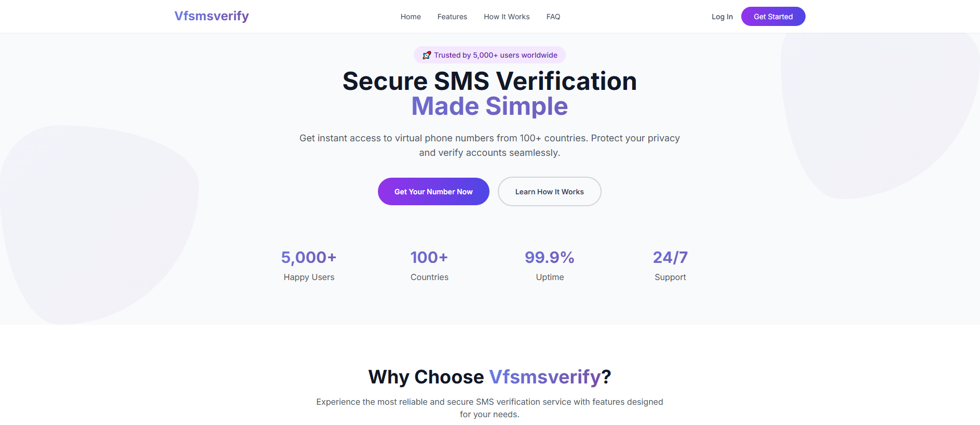Click the Log In link

722,17
